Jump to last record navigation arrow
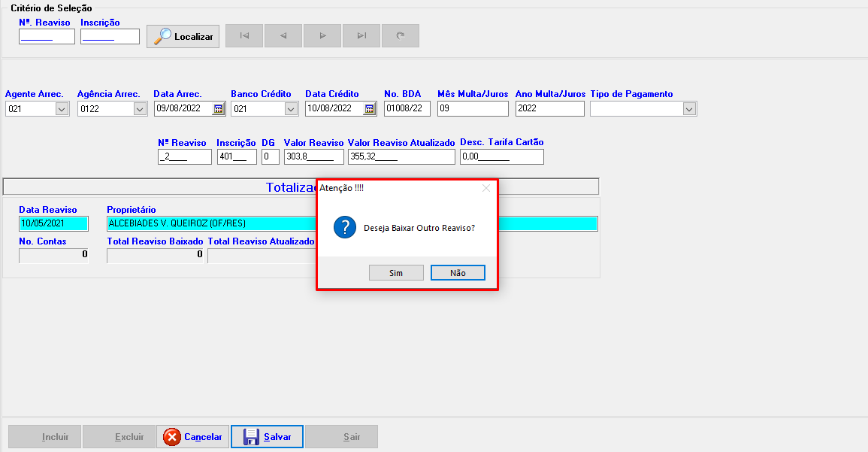 (x=361, y=36)
